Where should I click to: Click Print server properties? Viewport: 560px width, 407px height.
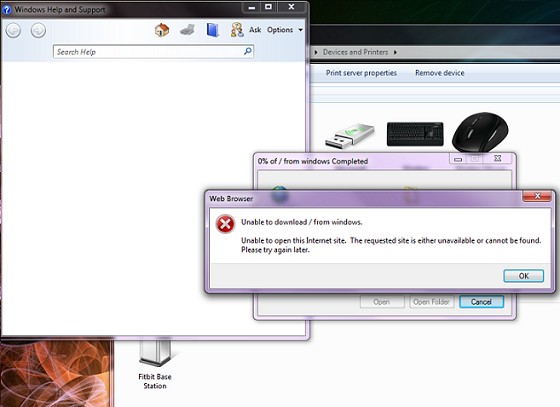point(361,73)
